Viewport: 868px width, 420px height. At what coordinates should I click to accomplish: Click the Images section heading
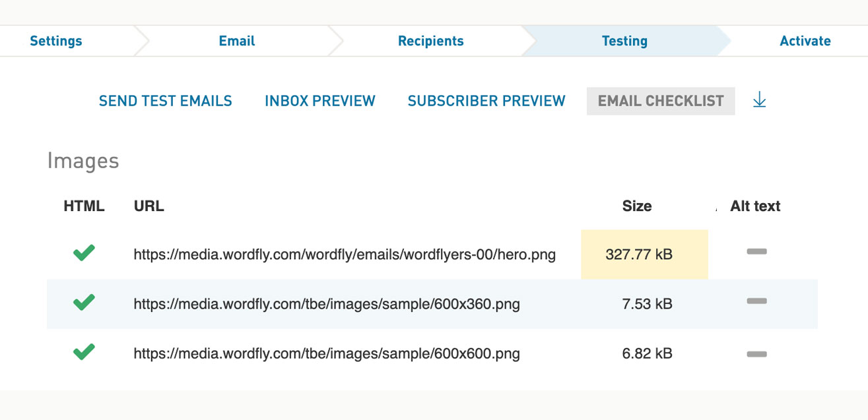[83, 161]
